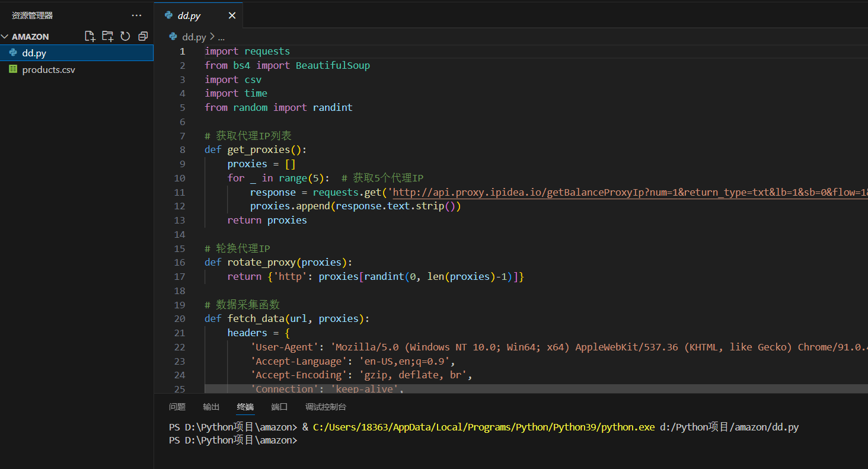Click 'import csv' on line 3
The width and height of the screenshot is (868, 469).
point(233,79)
